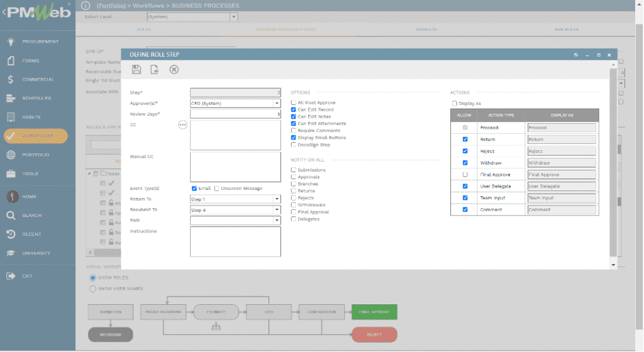Edit the Withdraw Display As field
644x352 pixels.
click(562, 163)
